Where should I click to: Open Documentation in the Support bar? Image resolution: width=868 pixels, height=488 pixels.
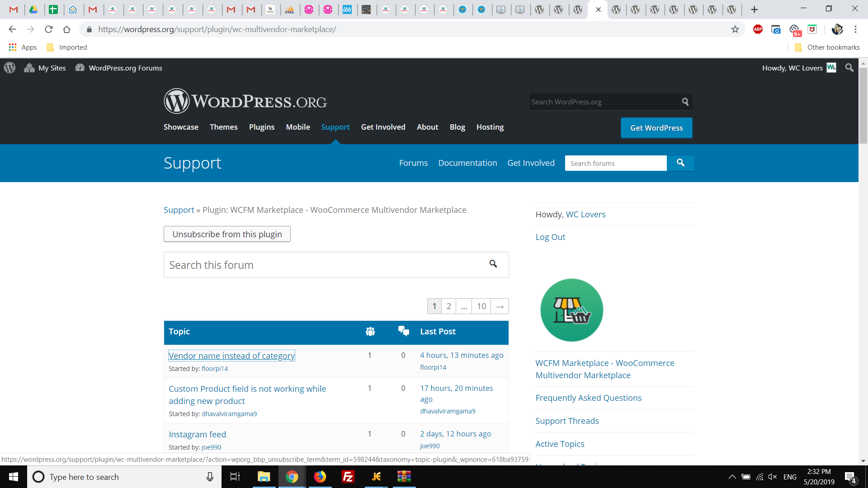(x=467, y=163)
